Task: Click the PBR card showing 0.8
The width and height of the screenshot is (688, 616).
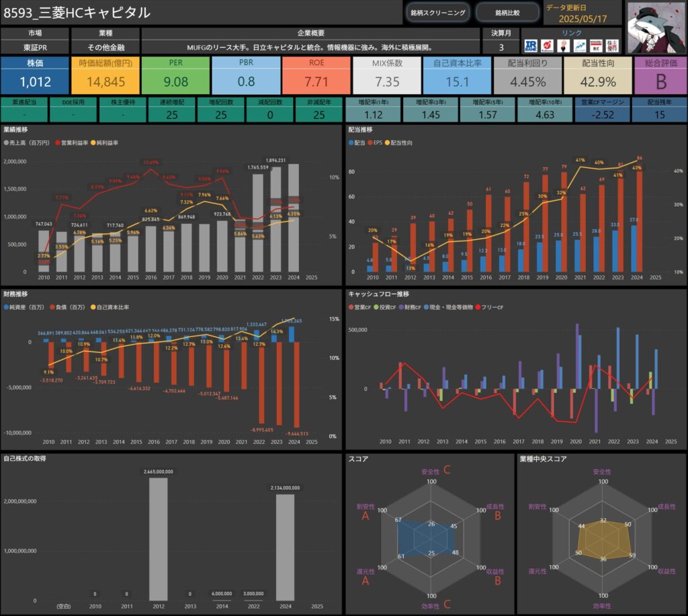Action: click(246, 75)
